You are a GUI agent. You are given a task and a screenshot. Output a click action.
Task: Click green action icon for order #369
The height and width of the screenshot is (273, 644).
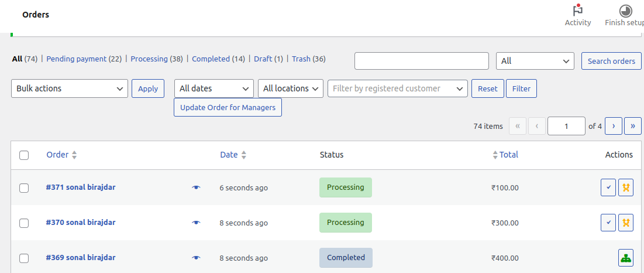pos(626,258)
